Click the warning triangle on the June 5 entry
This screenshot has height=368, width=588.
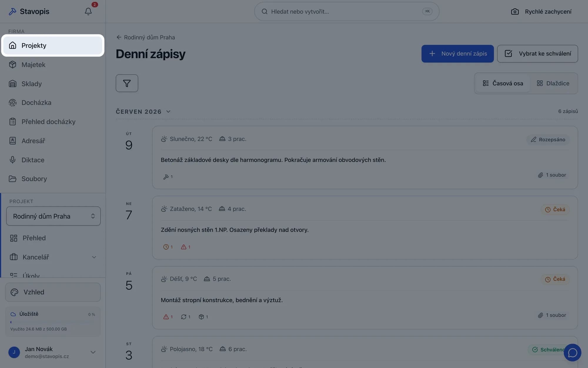pos(166,317)
